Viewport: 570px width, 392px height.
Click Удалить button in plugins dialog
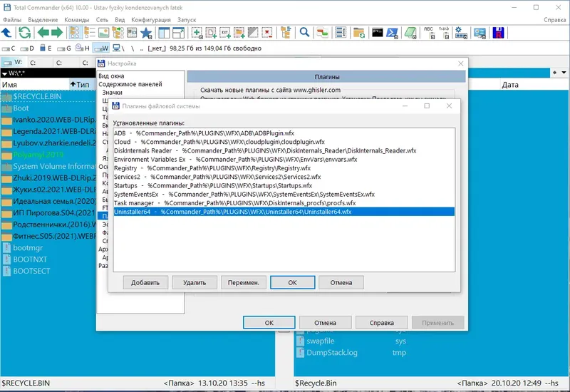[195, 282]
